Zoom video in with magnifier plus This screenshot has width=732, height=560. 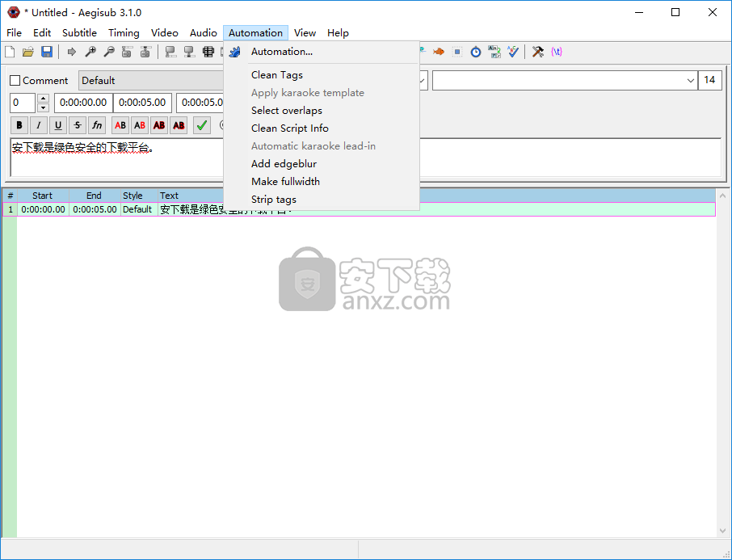(90, 52)
